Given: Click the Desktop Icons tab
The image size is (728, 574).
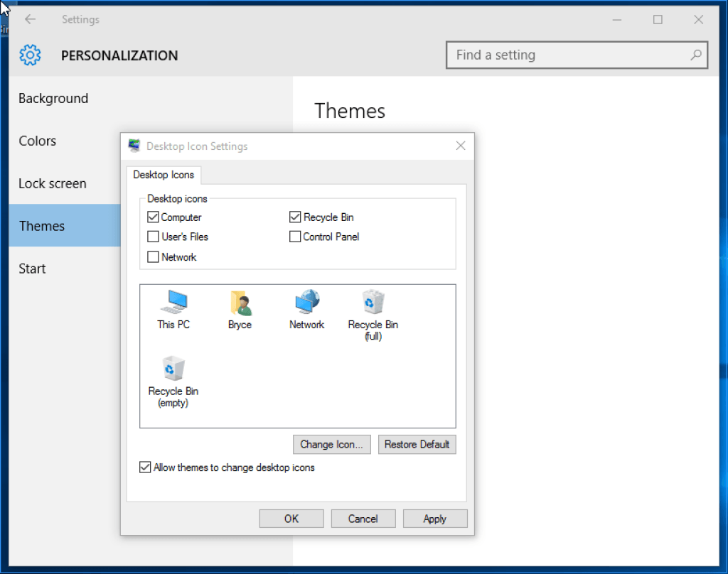Looking at the screenshot, I should point(164,175).
